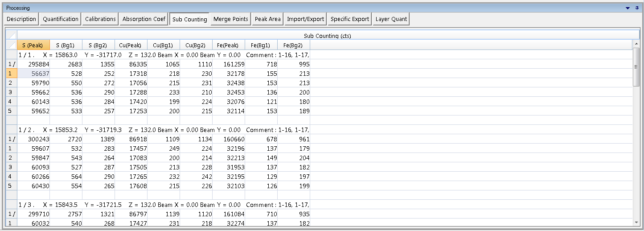Go to the Merge Points tab
The height and width of the screenshot is (231, 644).
click(x=230, y=19)
